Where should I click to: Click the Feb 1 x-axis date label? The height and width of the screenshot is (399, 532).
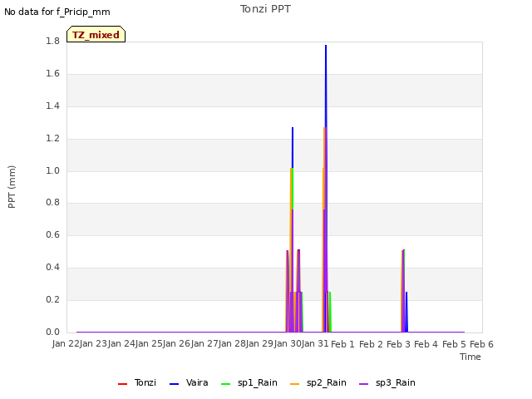[x=342, y=344]
